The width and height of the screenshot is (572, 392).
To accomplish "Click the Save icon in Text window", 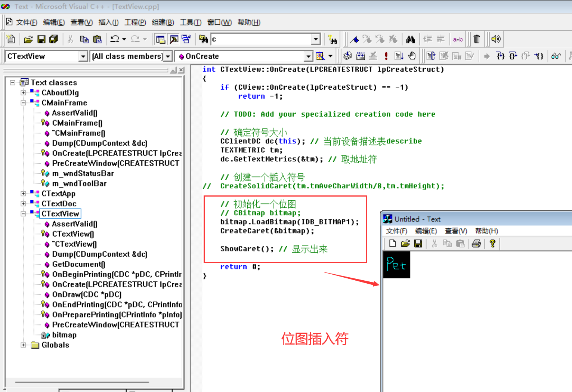I will (418, 244).
